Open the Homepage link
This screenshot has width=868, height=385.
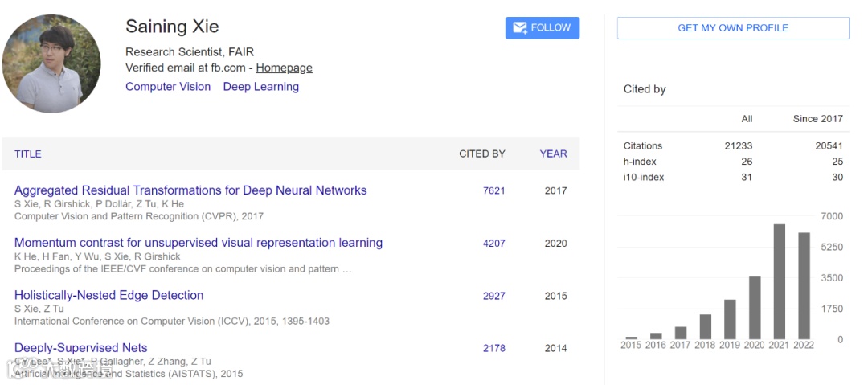(x=284, y=68)
